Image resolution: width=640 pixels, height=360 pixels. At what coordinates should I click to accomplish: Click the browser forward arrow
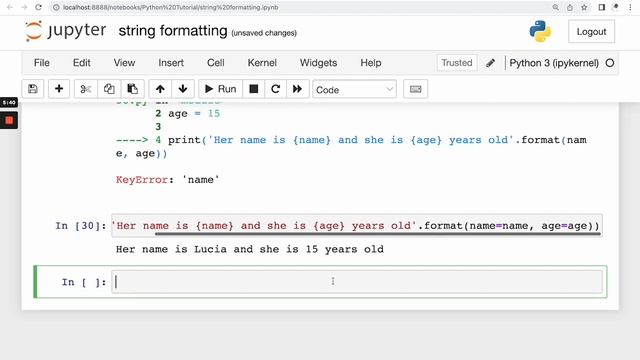point(24,7)
